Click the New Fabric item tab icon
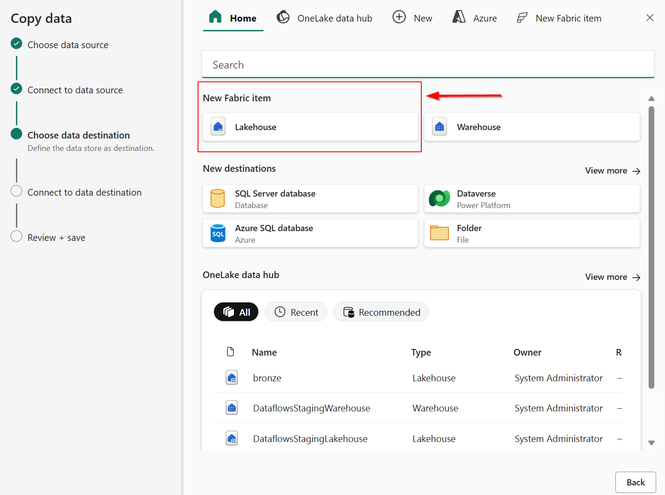665x495 pixels. click(x=522, y=18)
